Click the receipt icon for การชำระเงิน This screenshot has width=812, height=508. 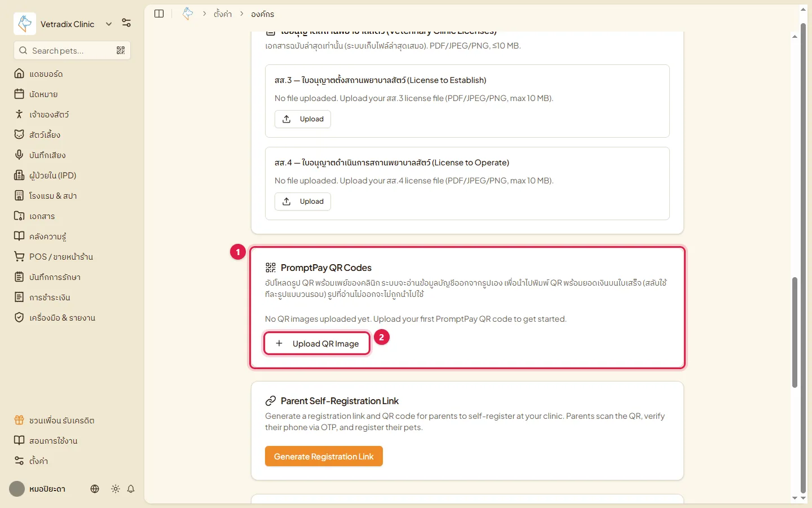point(19,297)
